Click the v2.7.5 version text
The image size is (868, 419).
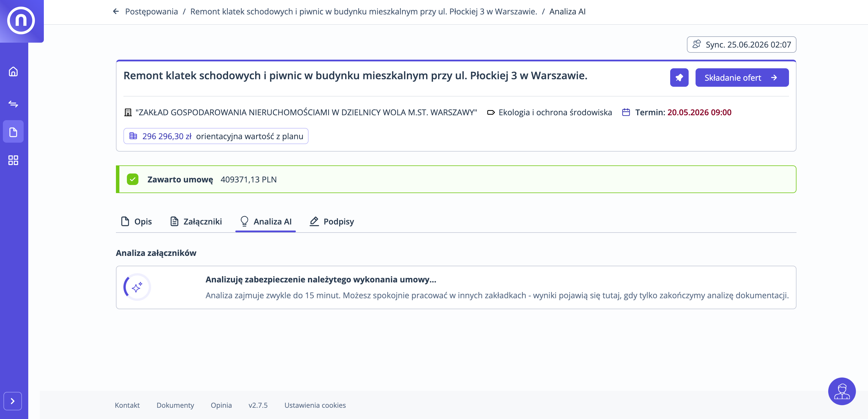click(x=258, y=405)
